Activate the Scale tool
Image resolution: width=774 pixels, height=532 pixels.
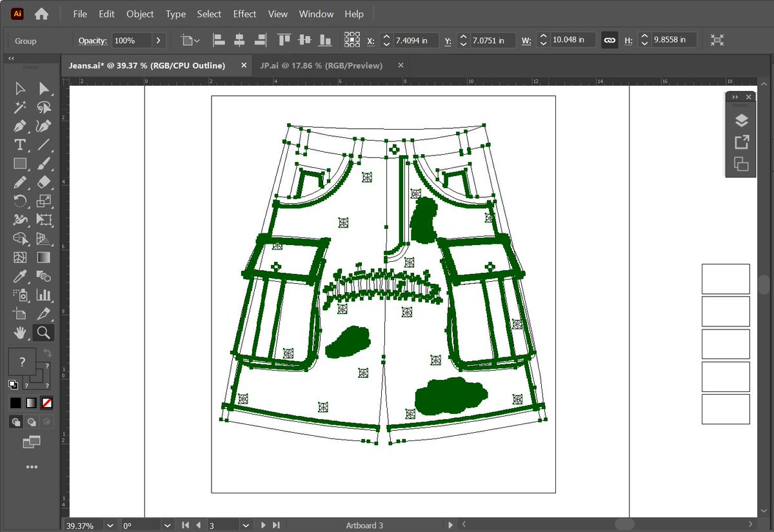point(44,201)
